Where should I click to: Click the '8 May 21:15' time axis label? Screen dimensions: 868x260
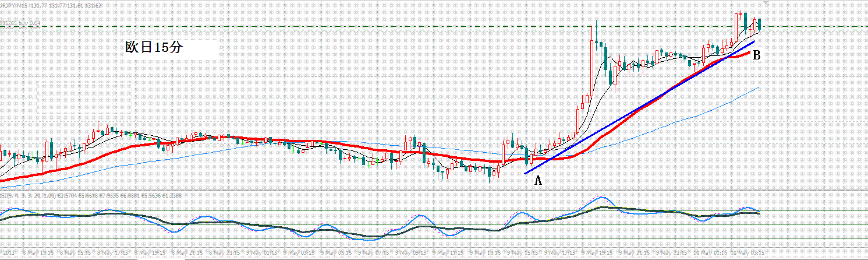tap(187, 253)
